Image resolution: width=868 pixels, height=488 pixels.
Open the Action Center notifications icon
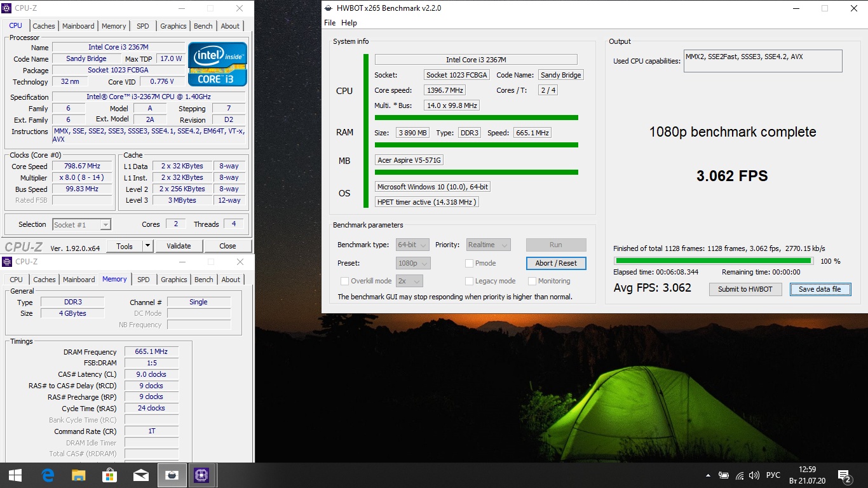point(844,475)
